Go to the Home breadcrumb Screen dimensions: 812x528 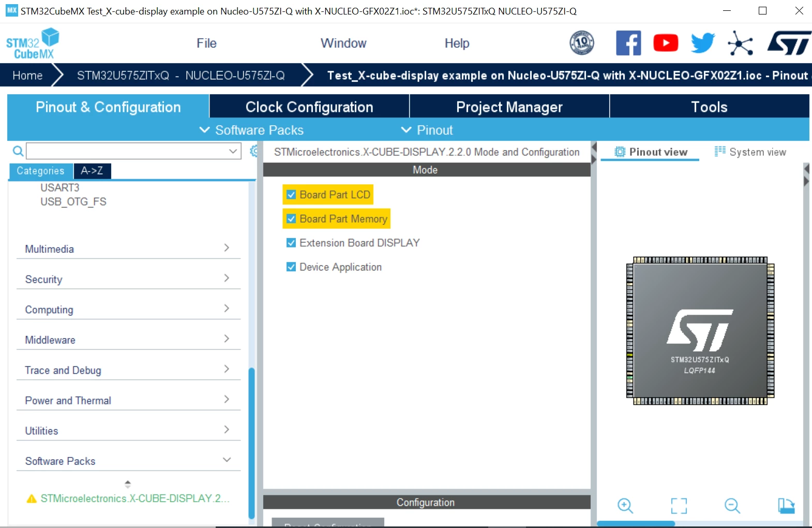tap(27, 76)
